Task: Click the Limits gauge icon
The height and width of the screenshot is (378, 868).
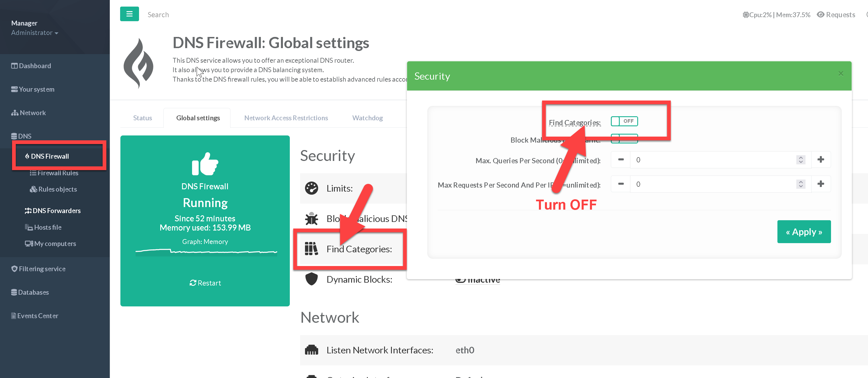Action: (x=311, y=188)
